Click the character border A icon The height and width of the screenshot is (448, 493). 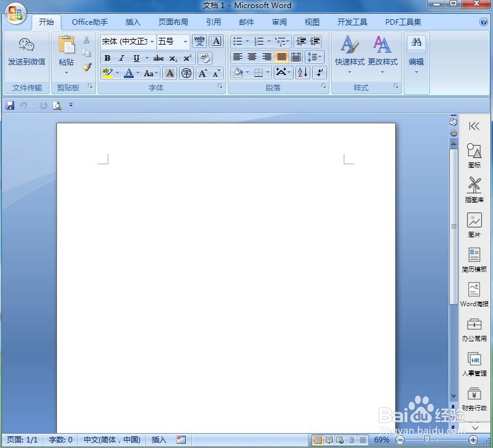coord(216,42)
